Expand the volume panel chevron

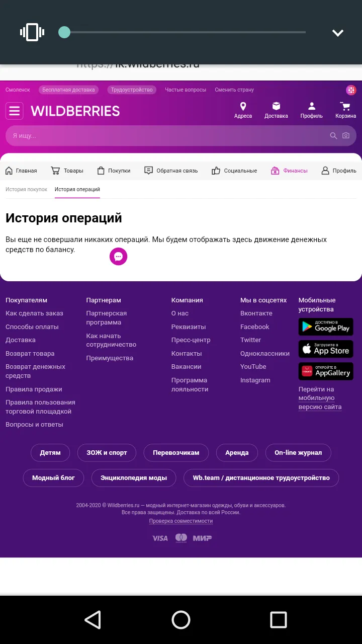coord(338,33)
